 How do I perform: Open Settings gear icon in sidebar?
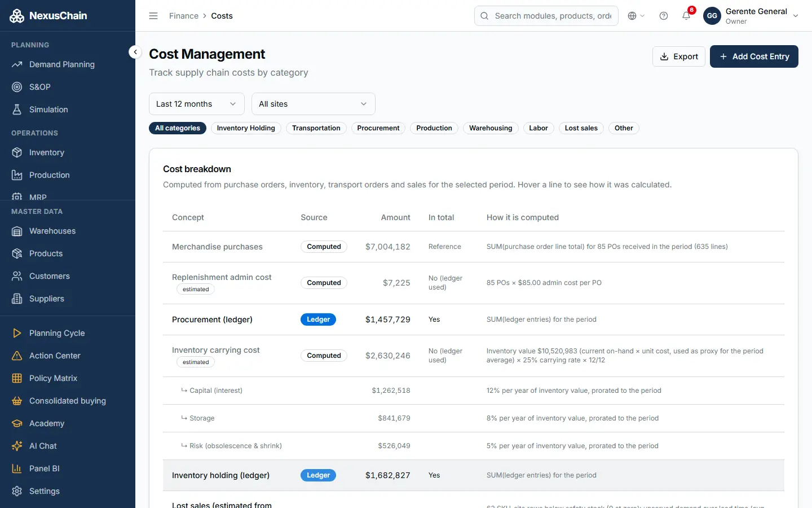point(17,491)
